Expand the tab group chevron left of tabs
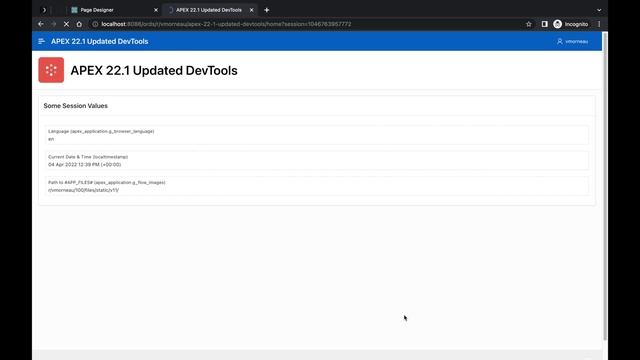The image size is (640, 360). [44, 10]
